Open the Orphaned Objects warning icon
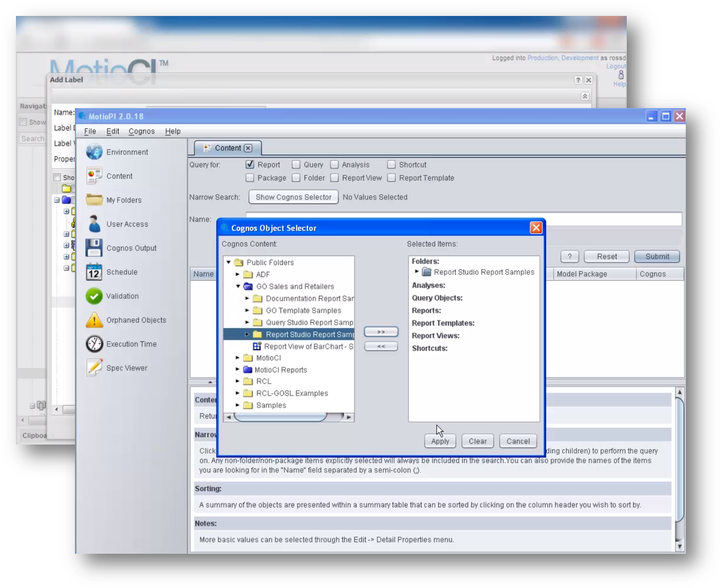 [x=94, y=320]
